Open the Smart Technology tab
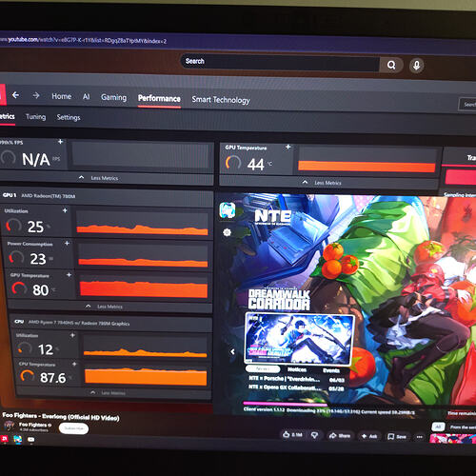This screenshot has height=476, width=476. (x=221, y=100)
